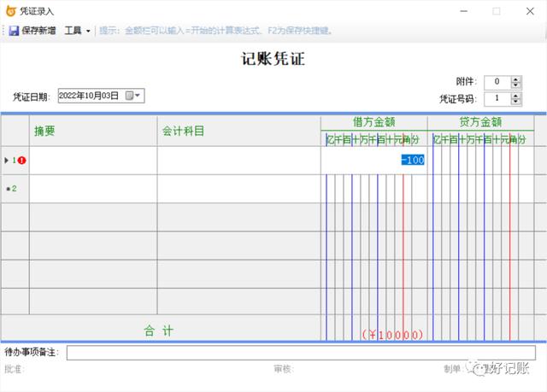Image resolution: width=547 pixels, height=392 pixels.
Task: Click the 审核 label at bottom
Action: pyautogui.click(x=283, y=369)
